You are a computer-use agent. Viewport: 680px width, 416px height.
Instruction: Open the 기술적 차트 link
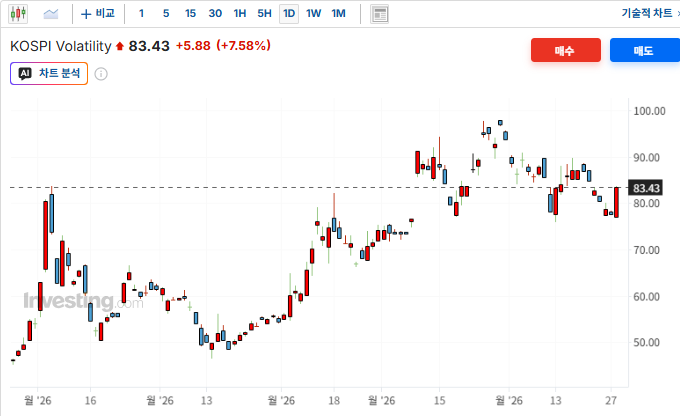647,13
